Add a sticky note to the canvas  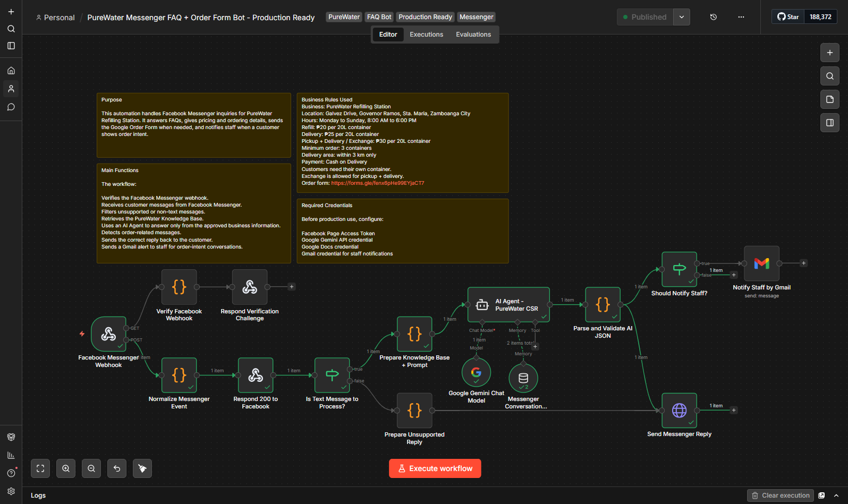pyautogui.click(x=830, y=99)
